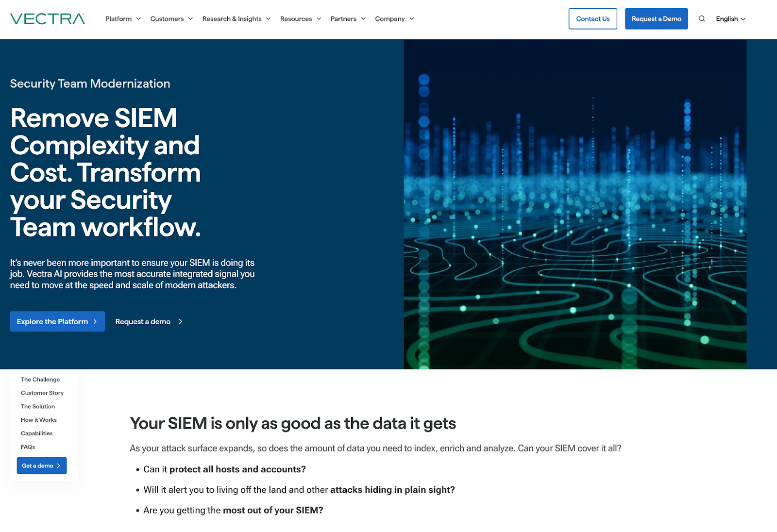Jump to How it Works section
The height and width of the screenshot is (532, 777).
[39, 420]
